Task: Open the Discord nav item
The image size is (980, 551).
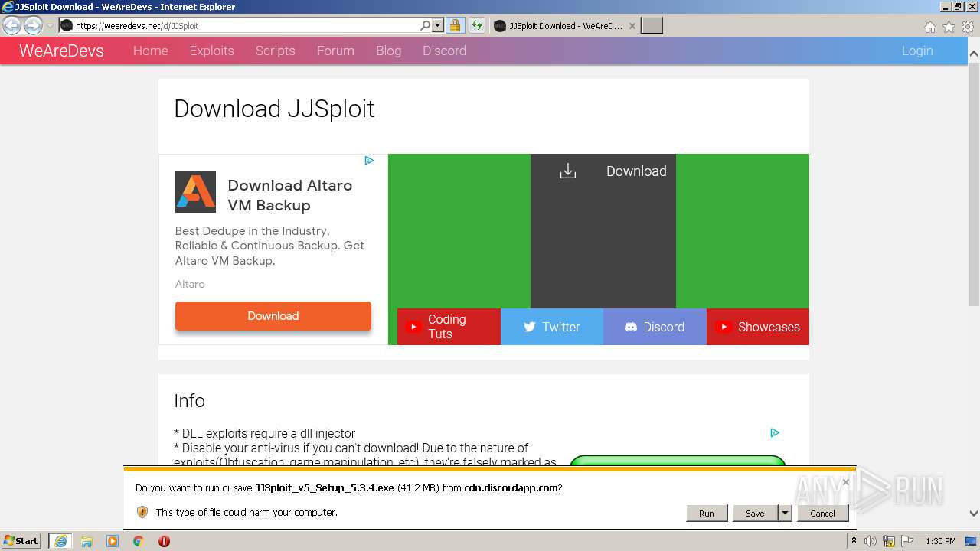Action: [444, 51]
